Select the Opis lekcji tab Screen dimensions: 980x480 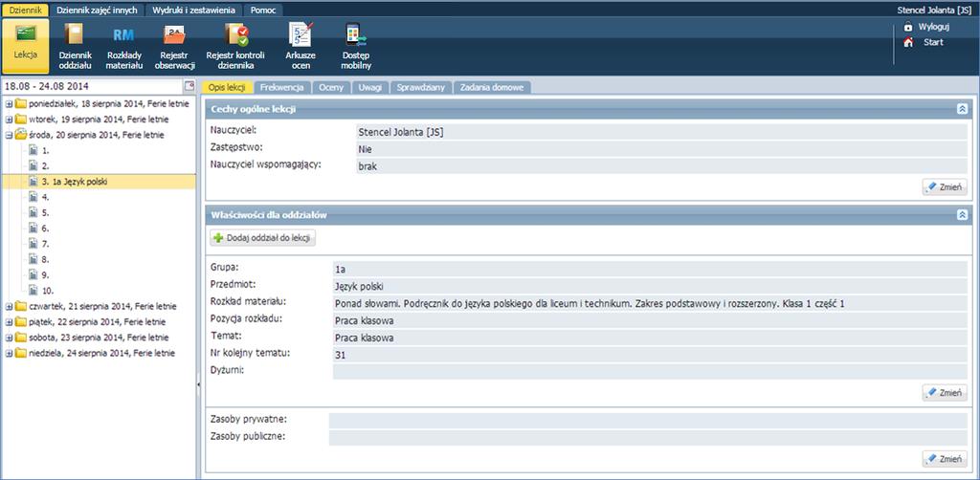coord(228,87)
